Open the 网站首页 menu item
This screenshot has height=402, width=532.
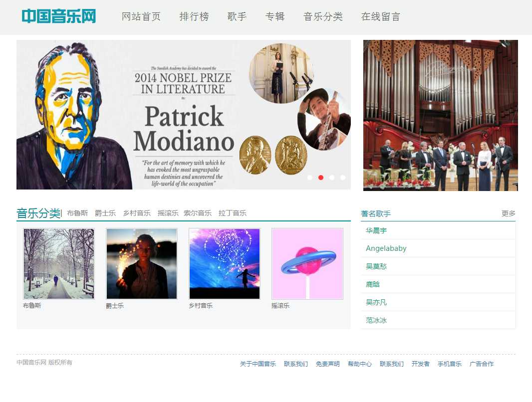click(141, 16)
